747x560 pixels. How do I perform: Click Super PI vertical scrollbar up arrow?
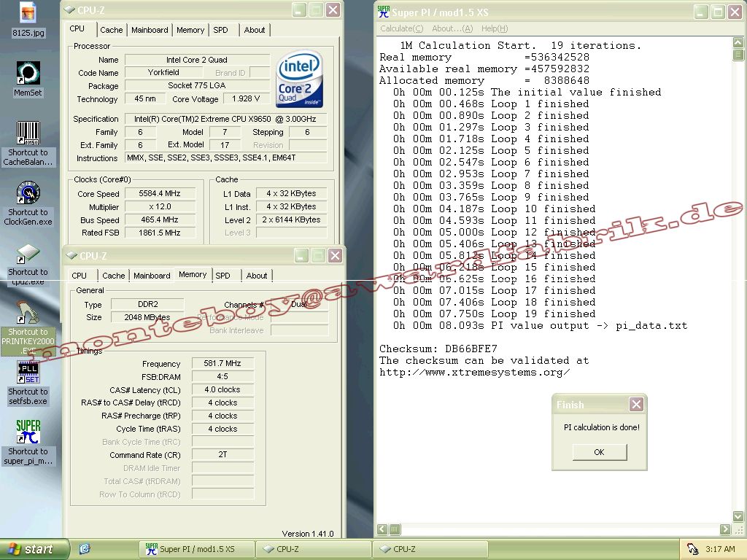pos(738,42)
